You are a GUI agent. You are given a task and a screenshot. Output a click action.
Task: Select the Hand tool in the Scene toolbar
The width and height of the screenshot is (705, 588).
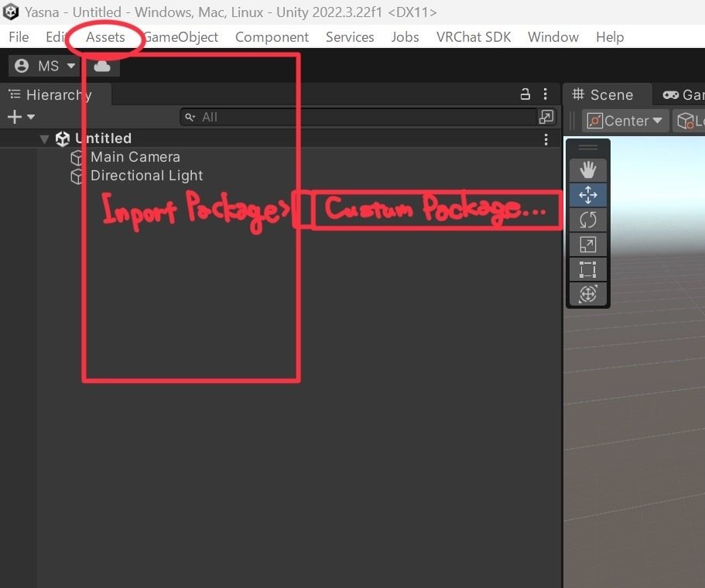[x=587, y=169]
